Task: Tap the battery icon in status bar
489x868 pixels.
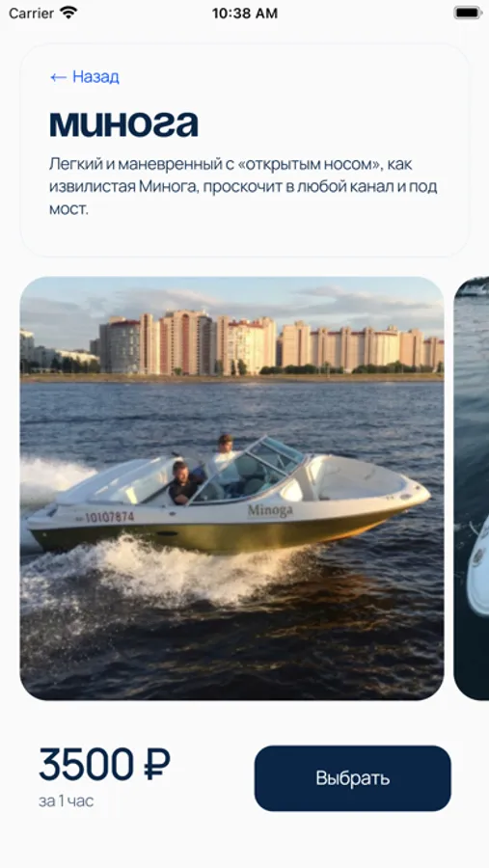Action: coord(468,13)
